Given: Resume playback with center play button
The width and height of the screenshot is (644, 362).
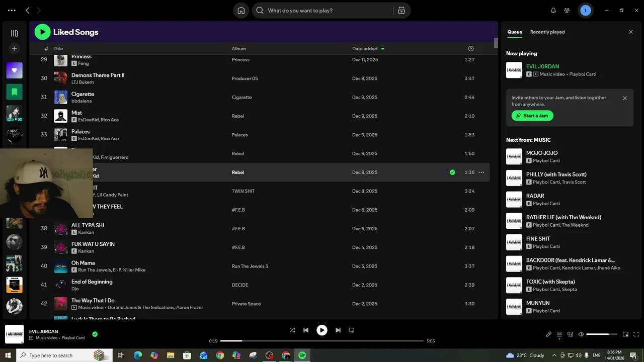Looking at the screenshot, I should [x=322, y=330].
